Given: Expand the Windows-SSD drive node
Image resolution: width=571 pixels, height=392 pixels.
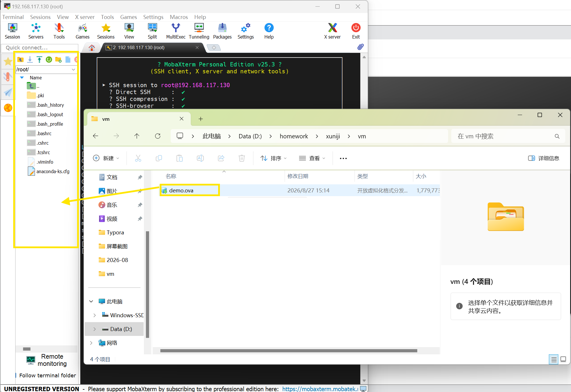Looking at the screenshot, I should [95, 315].
